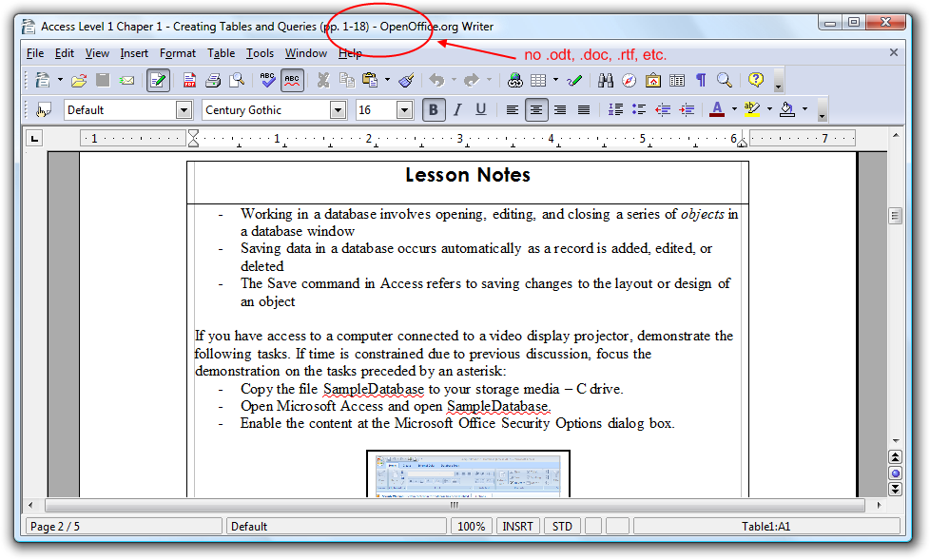Click INSRT mode in status bar
Viewport: 930px width, 560px height.
pos(518,526)
